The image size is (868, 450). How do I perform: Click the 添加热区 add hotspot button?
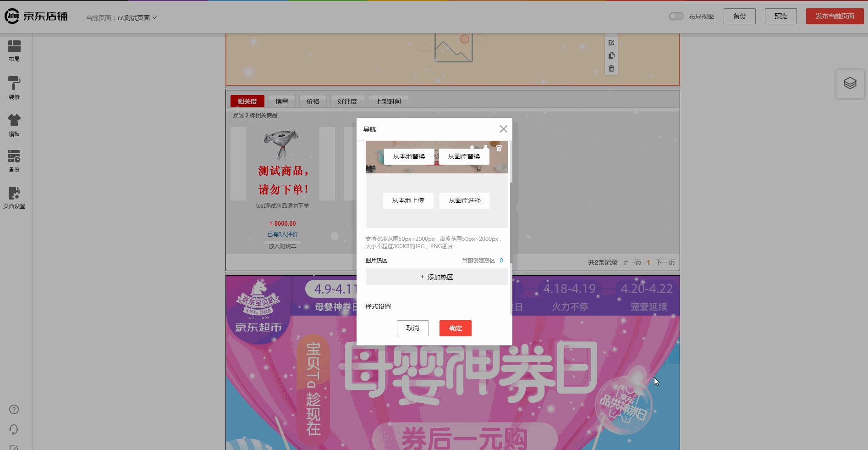coord(437,277)
